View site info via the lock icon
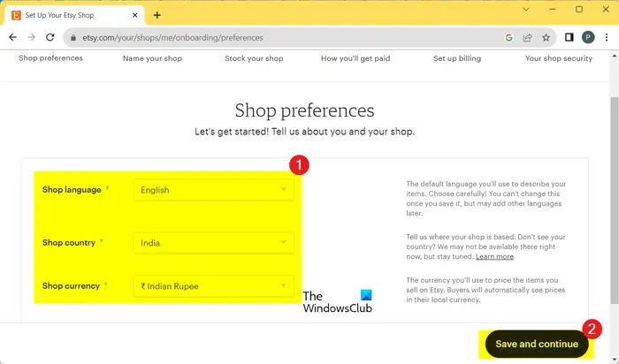The height and width of the screenshot is (364, 619). click(73, 38)
